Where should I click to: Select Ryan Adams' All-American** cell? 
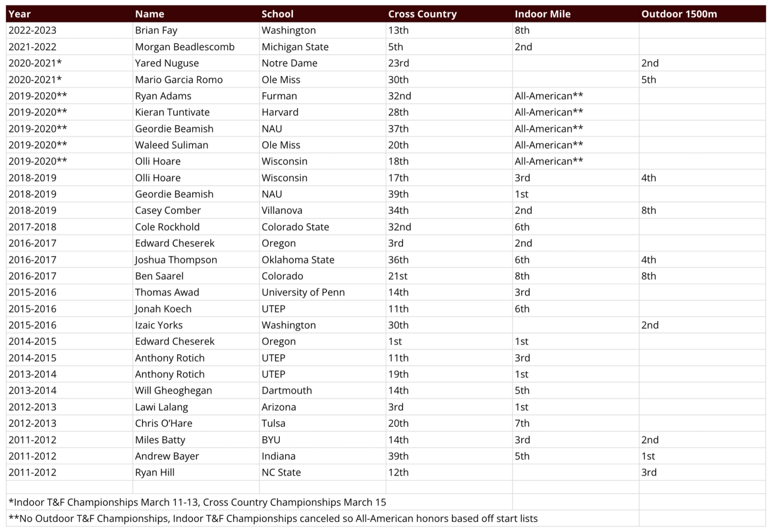576,96
